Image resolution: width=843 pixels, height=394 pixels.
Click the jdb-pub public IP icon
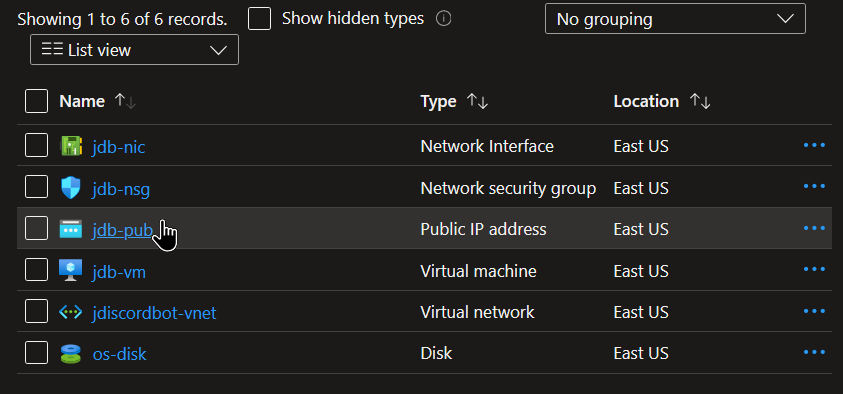tap(71, 230)
